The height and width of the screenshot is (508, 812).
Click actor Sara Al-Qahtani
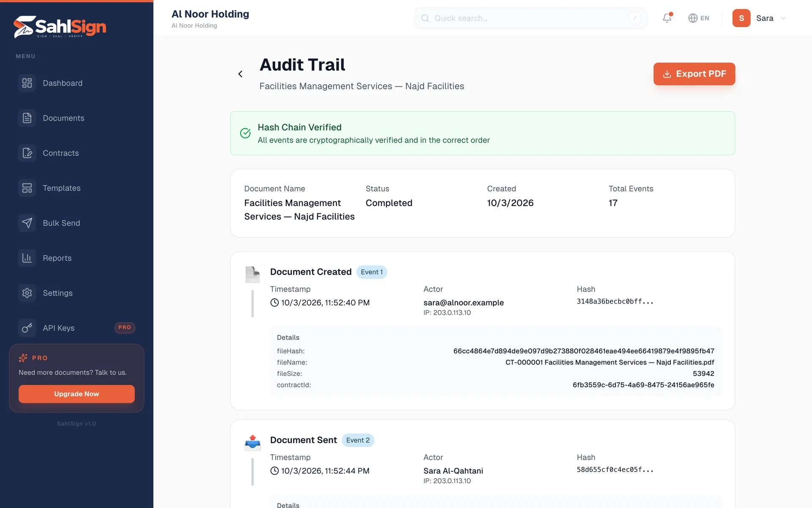(453, 471)
